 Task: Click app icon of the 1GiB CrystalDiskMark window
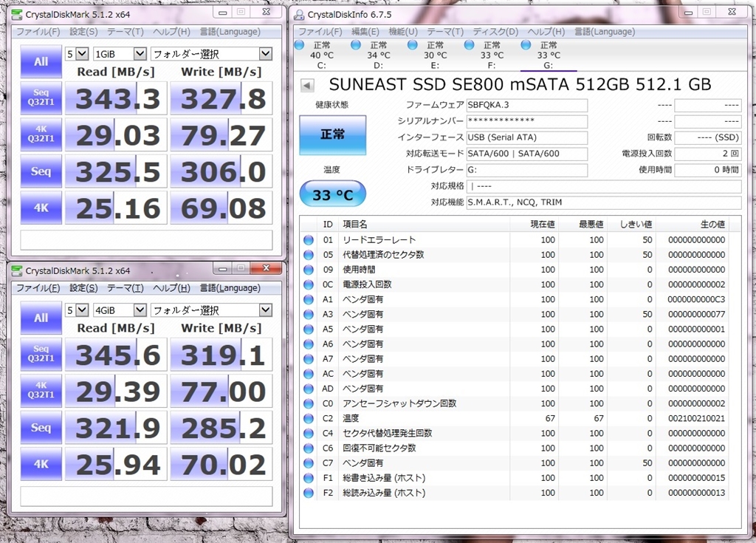(17, 15)
